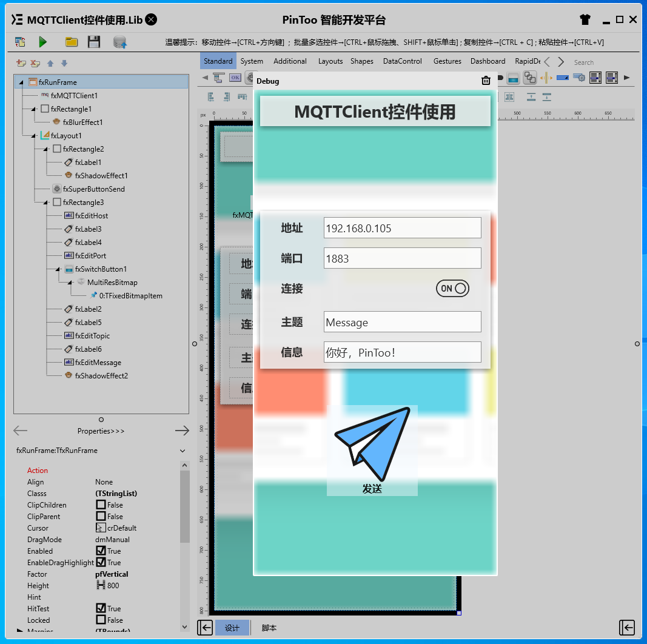Screen dimensions: 647x644
Task: Collapse the left panel with bottom-left arrow button
Action: [x=205, y=628]
